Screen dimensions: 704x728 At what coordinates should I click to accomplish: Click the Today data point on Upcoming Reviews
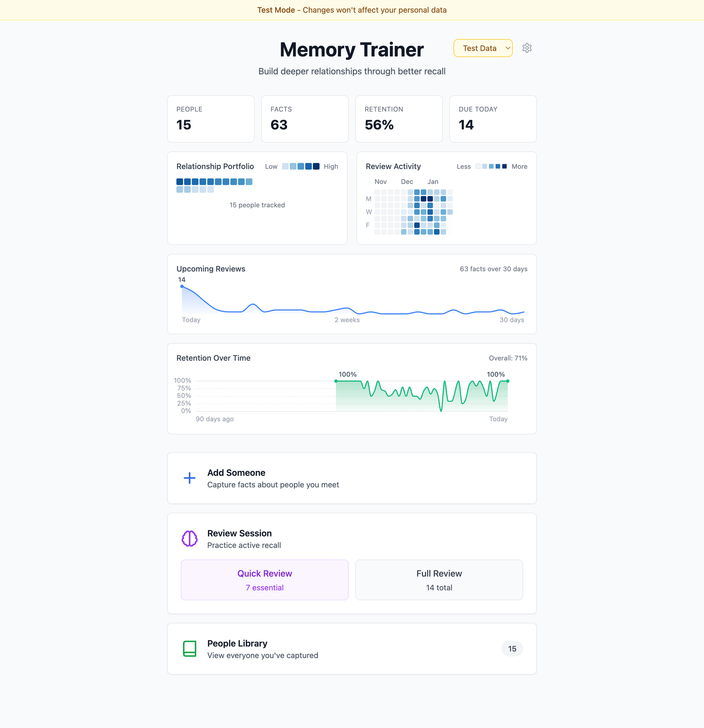tap(182, 286)
